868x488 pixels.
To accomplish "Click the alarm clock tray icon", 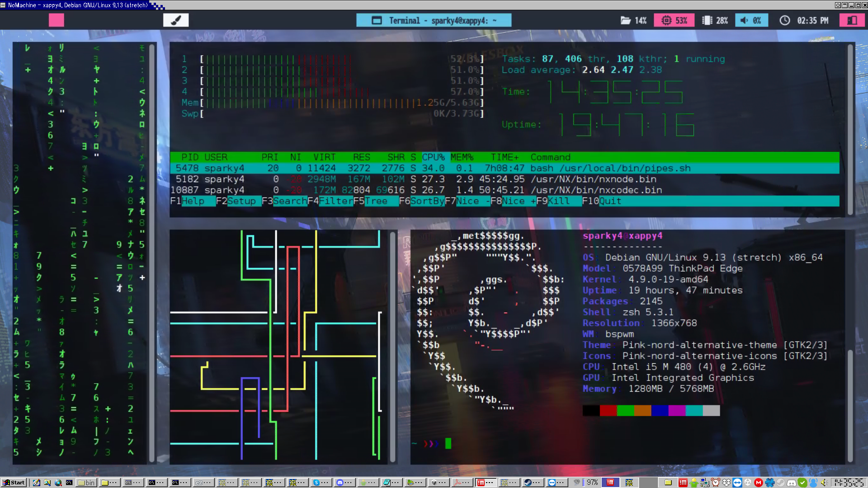I will [716, 483].
